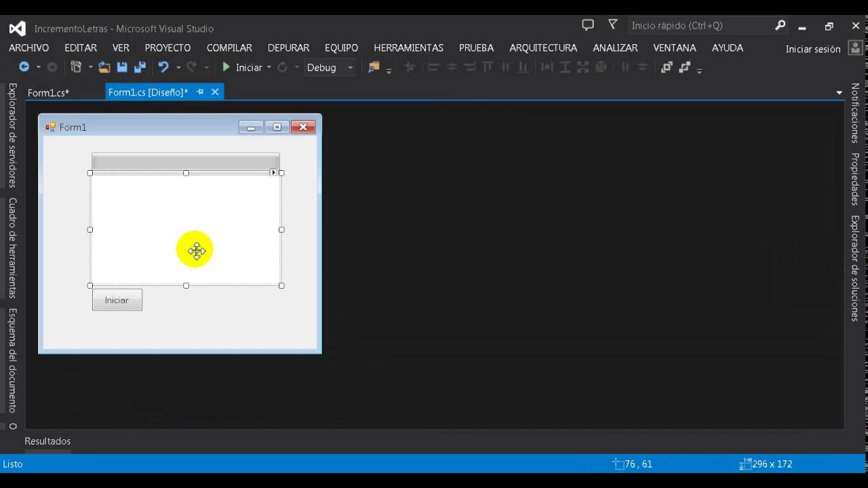The width and height of the screenshot is (868, 488).
Task: Click the Navigate Backward arrow icon
Action: pyautogui.click(x=24, y=67)
